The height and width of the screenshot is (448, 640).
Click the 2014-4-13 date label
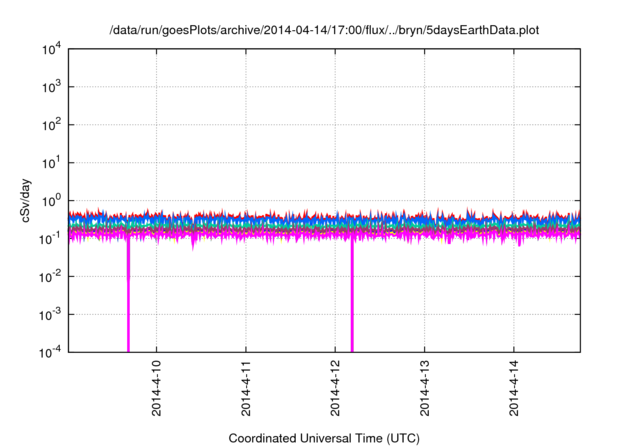click(x=424, y=388)
